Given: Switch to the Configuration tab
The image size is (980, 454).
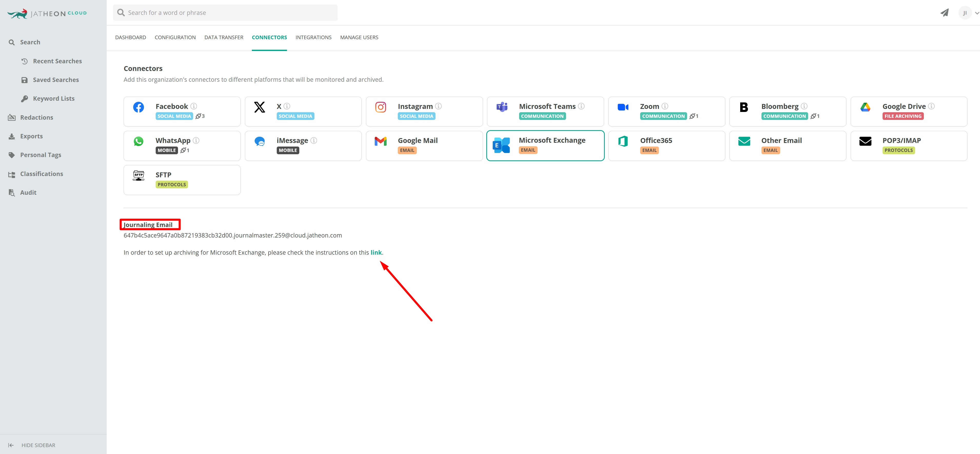Looking at the screenshot, I should [x=175, y=37].
